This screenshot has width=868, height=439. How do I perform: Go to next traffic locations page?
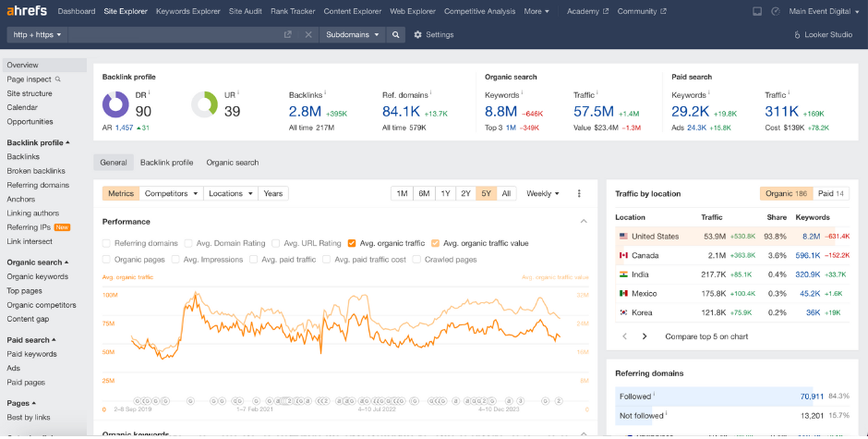645,336
